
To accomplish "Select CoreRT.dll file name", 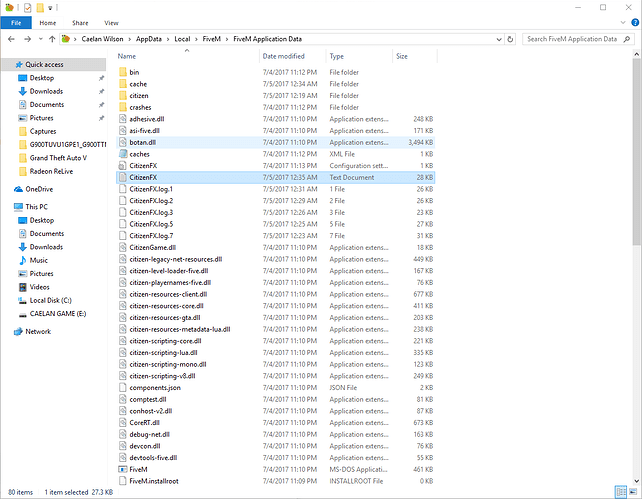I will click(145, 422).
